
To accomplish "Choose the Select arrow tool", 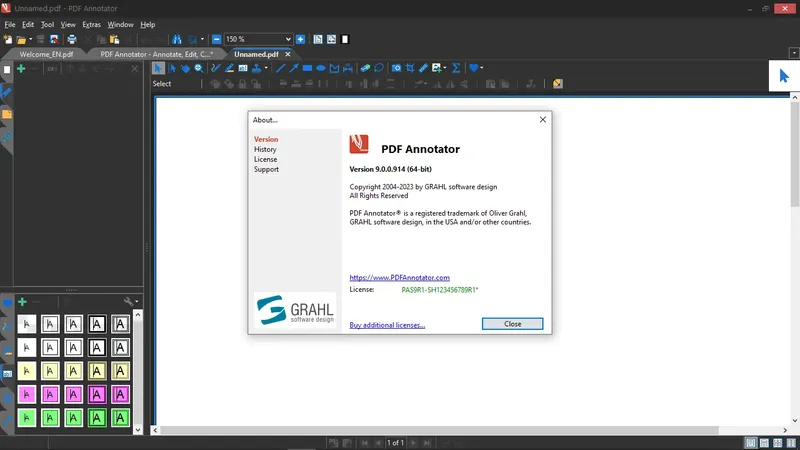I will 158,68.
